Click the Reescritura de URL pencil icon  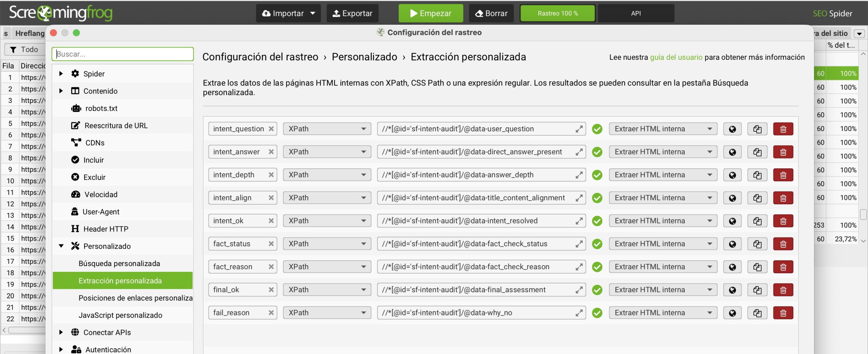[x=75, y=125]
